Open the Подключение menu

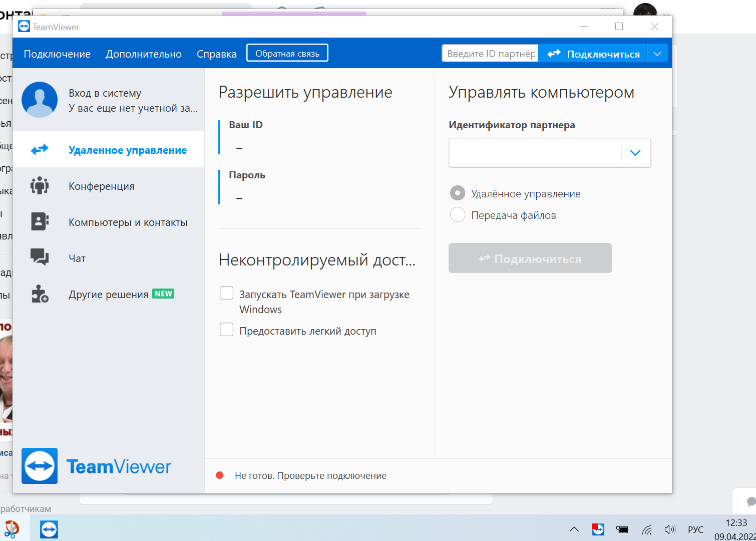(x=57, y=54)
